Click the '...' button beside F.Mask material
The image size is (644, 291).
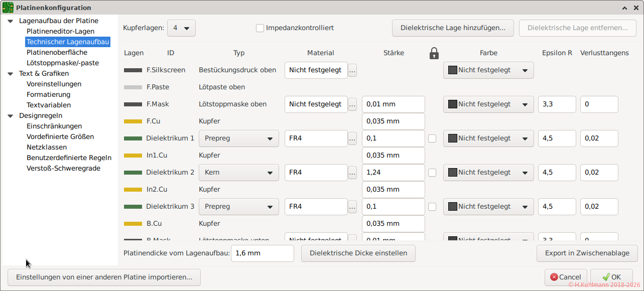(352, 104)
